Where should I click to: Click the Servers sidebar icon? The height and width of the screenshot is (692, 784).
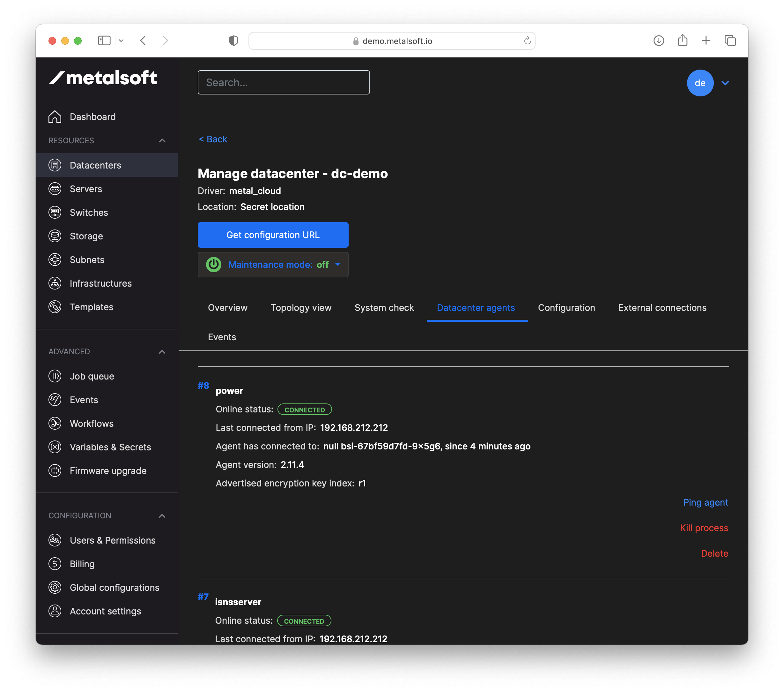55,189
